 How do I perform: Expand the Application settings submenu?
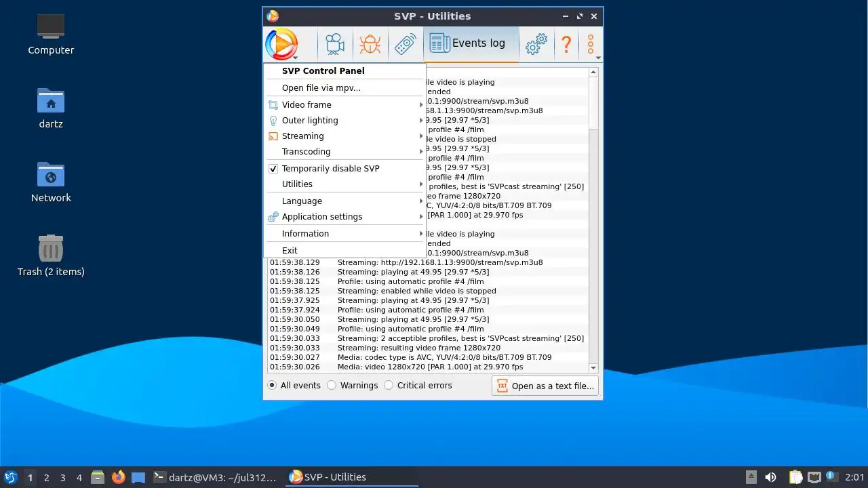pos(344,217)
